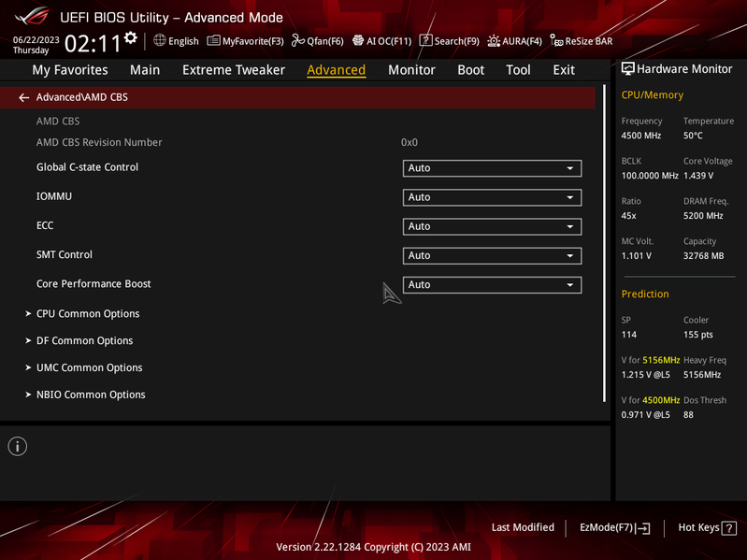Open MyFavorite(F3) list icon
The height and width of the screenshot is (560, 747).
(213, 41)
